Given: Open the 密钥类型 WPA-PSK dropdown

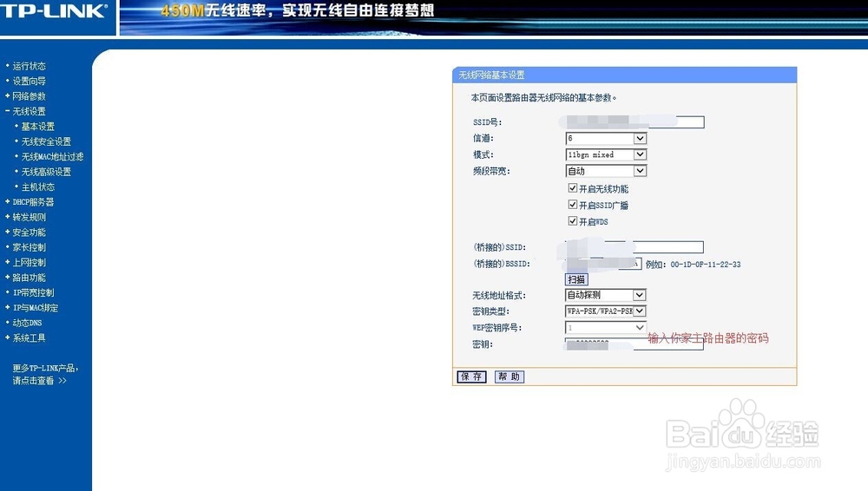Looking at the screenshot, I should 606,311.
